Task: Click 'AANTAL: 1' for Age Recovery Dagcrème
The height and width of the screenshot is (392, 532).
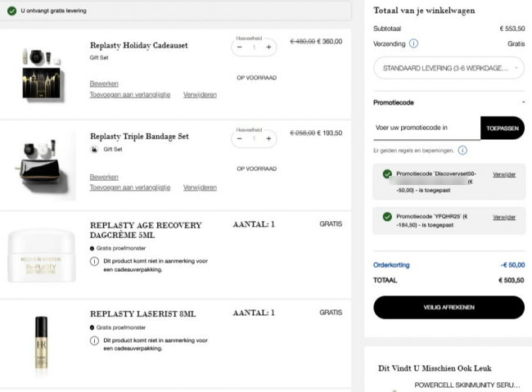Action: point(254,224)
